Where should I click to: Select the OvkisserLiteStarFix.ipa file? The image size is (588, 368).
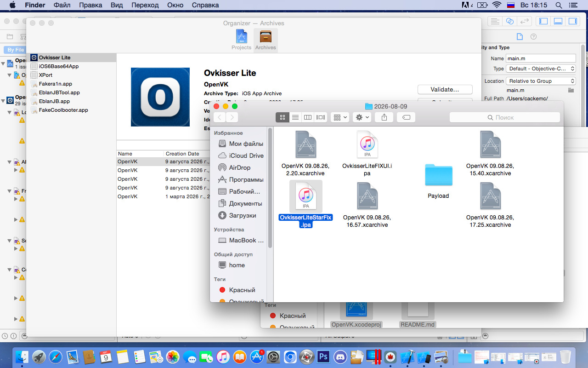(305, 204)
